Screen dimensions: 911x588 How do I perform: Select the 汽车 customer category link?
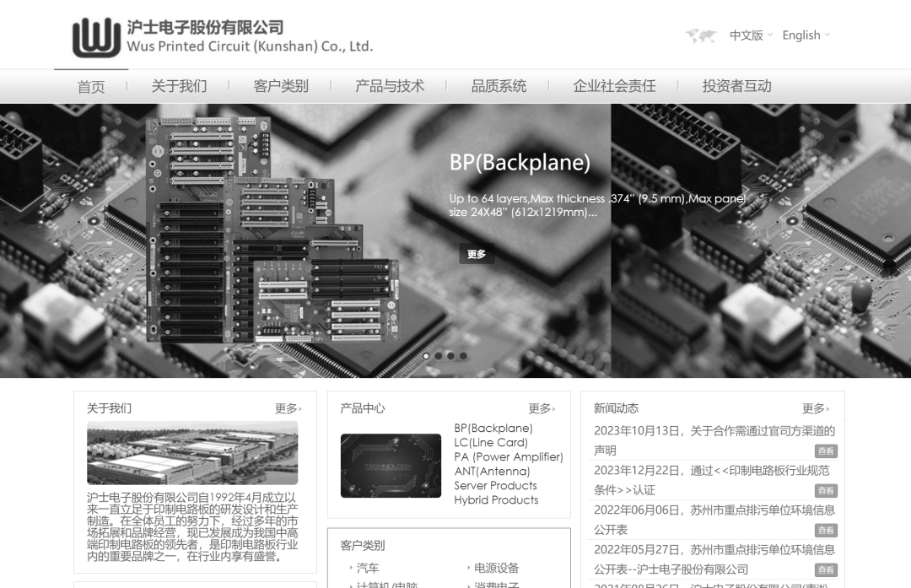(368, 569)
